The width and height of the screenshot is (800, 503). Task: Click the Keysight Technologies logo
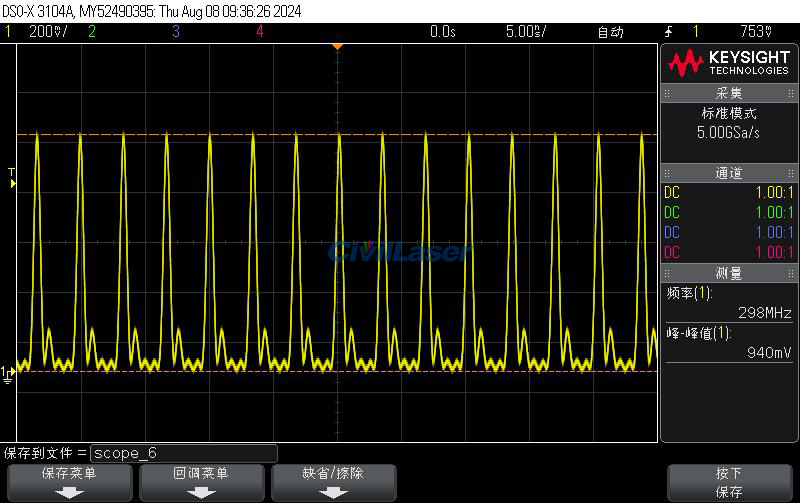point(729,63)
